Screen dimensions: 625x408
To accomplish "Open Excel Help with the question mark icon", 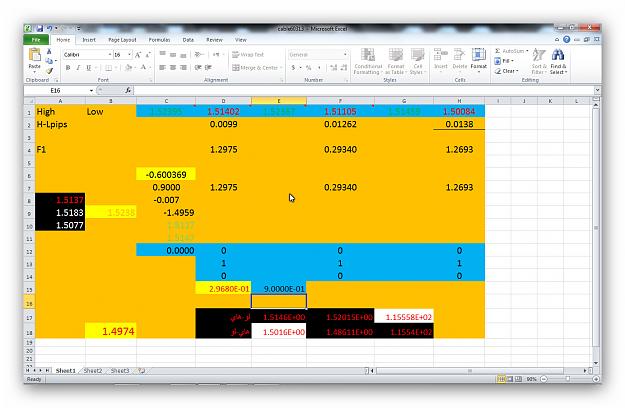I will coord(566,39).
